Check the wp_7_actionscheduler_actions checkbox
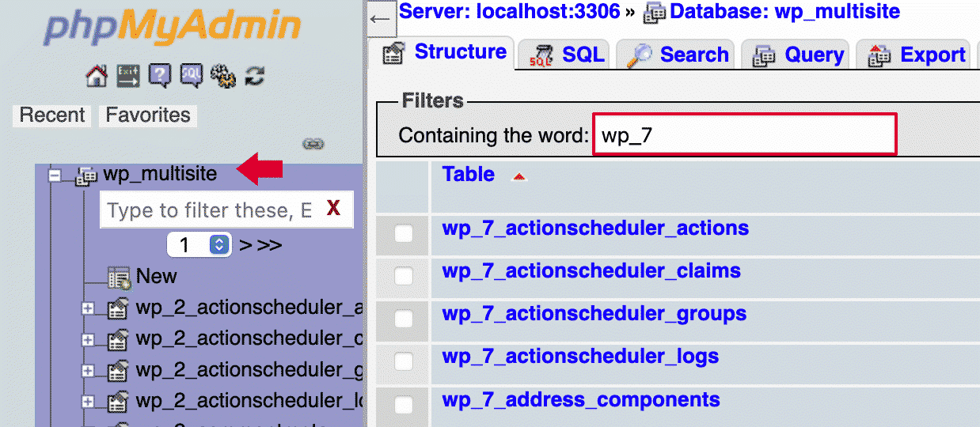The image size is (980, 427). click(x=404, y=233)
